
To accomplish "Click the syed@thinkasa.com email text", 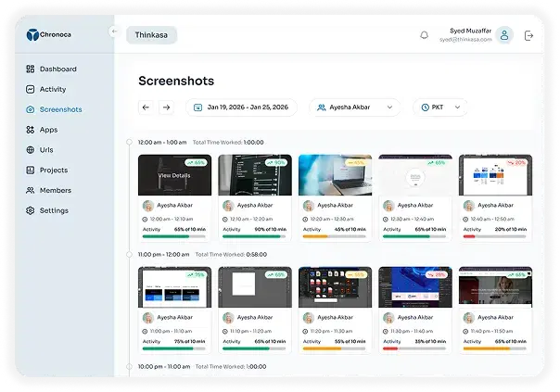I will (465, 39).
